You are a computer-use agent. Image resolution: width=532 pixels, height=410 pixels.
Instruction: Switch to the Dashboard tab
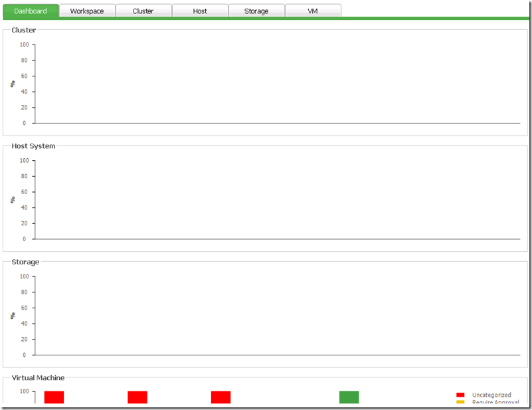point(31,11)
